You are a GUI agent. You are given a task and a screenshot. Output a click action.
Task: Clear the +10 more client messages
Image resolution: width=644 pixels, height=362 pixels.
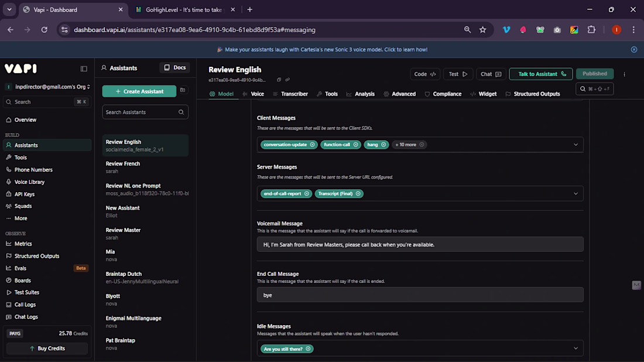point(422,145)
